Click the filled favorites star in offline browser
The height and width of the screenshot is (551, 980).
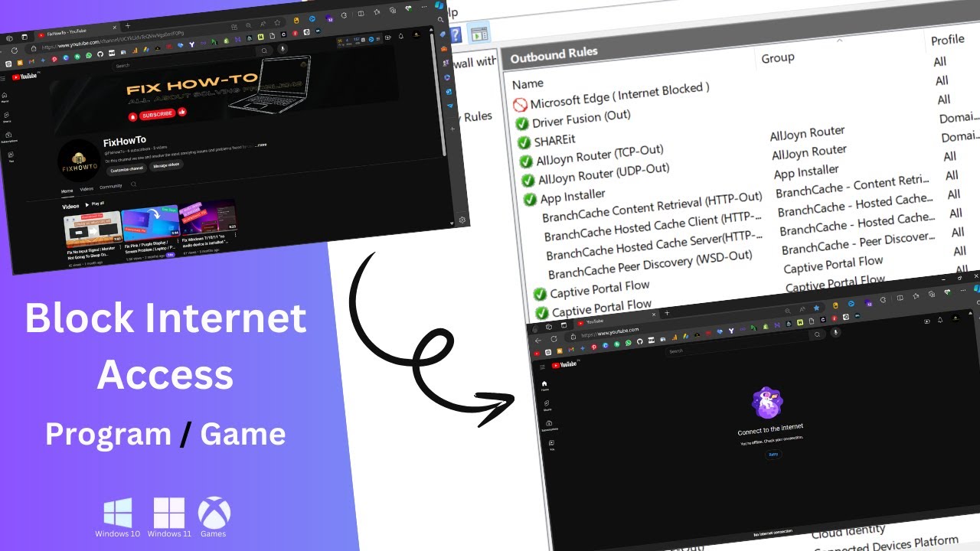[x=816, y=308]
